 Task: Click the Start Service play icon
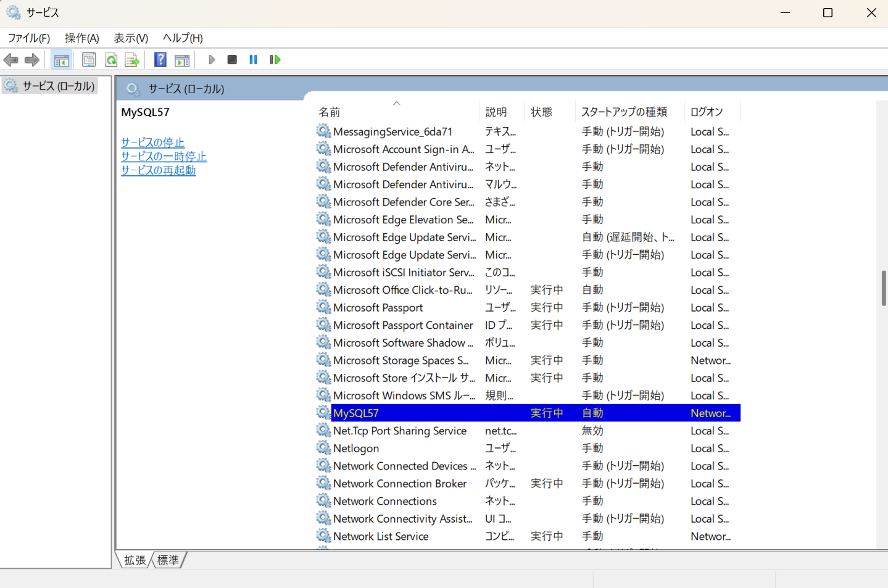212,60
